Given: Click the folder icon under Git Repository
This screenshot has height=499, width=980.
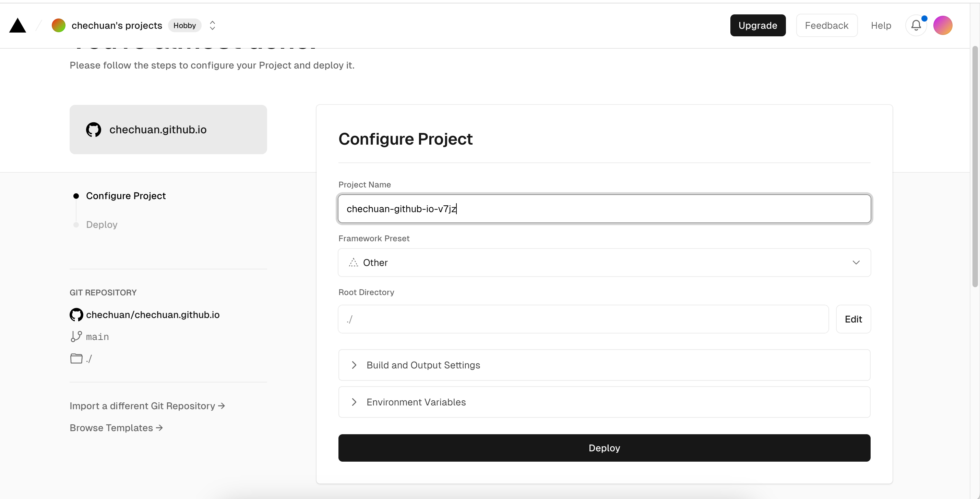Looking at the screenshot, I should [76, 358].
